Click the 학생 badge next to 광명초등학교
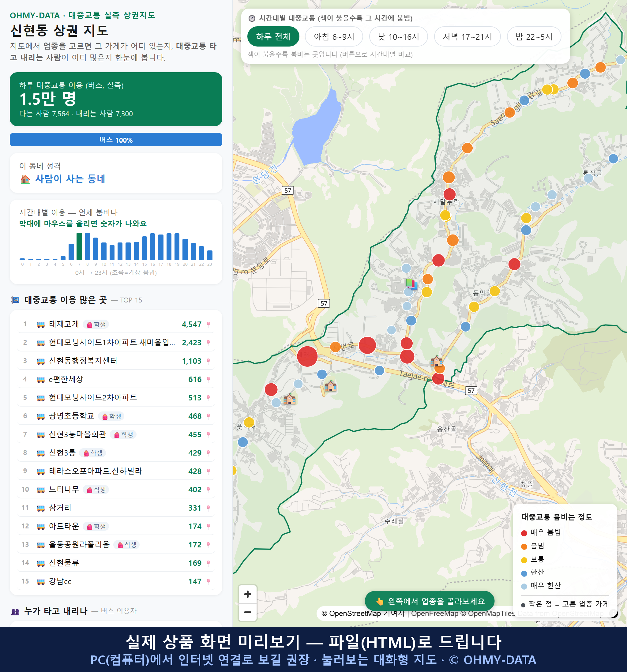The height and width of the screenshot is (672, 627). pyautogui.click(x=111, y=416)
